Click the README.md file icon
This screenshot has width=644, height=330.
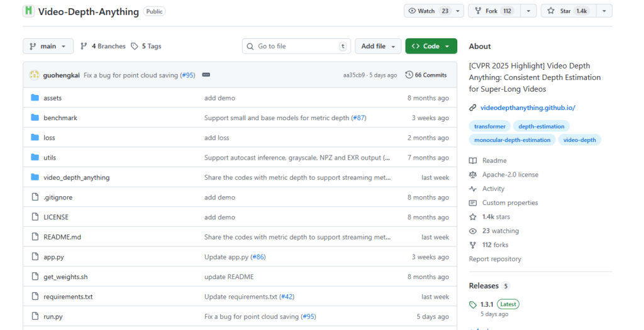pyautogui.click(x=35, y=237)
